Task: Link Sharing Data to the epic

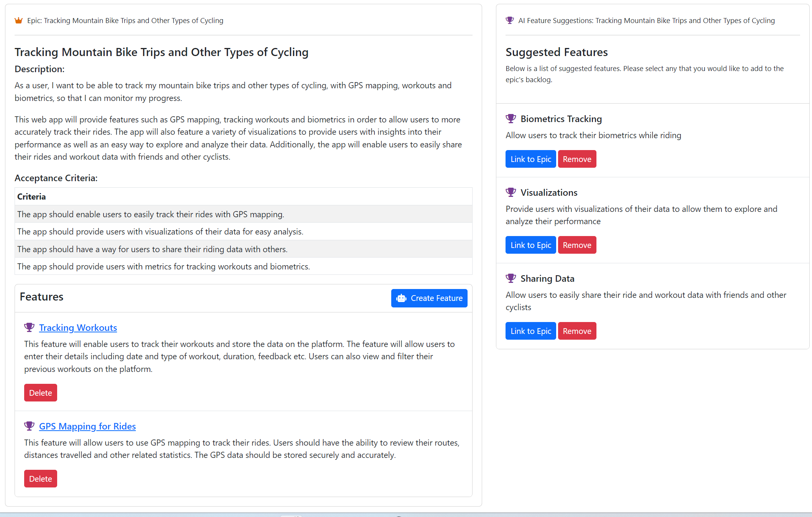Action: [x=530, y=330]
